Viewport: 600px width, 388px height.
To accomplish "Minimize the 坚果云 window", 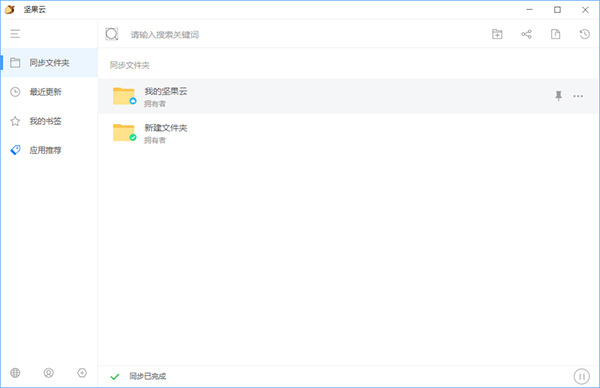I will 529,10.
